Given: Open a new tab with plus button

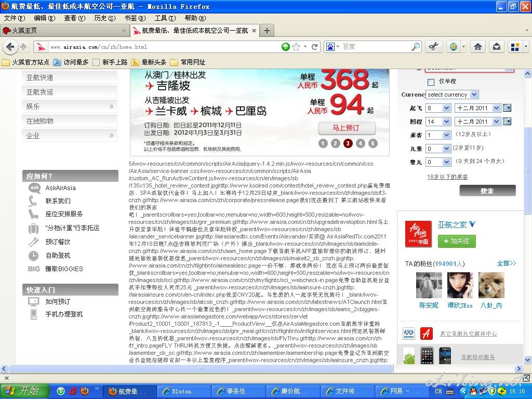Looking at the screenshot, I should coord(267,31).
